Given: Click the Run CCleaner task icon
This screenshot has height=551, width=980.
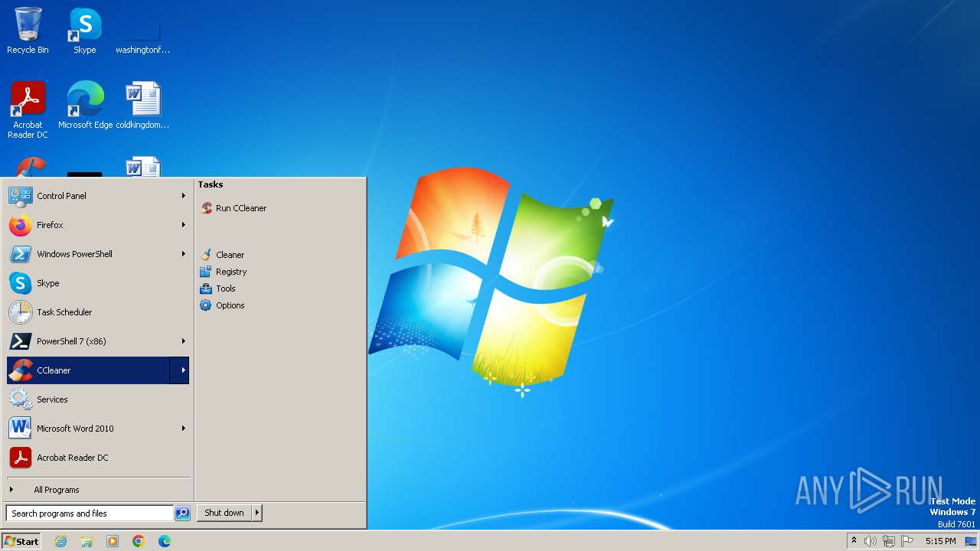Looking at the screenshot, I should [x=206, y=208].
